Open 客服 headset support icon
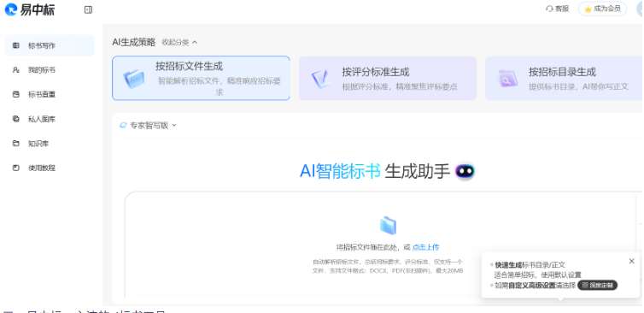The image size is (644, 313). (549, 9)
